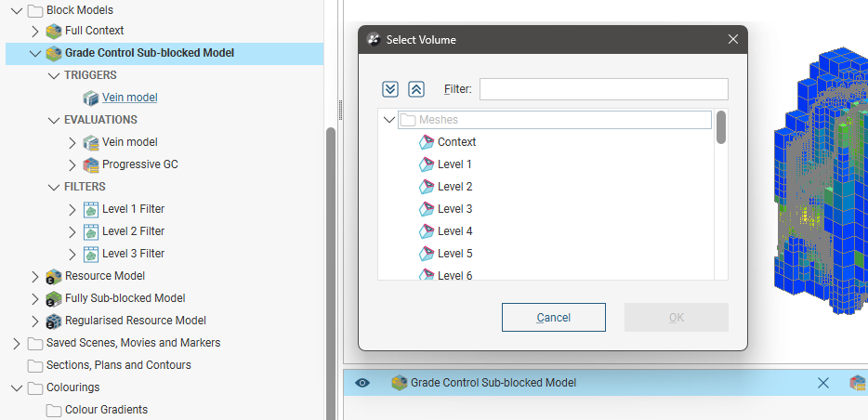The width and height of the screenshot is (868, 420).
Task: Click the Resource Model block icon
Action: click(x=54, y=276)
